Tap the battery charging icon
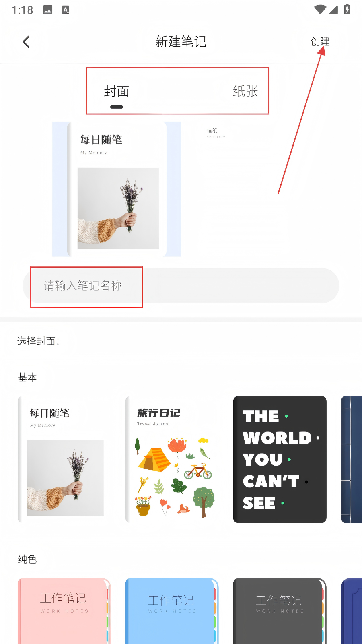 tap(347, 9)
